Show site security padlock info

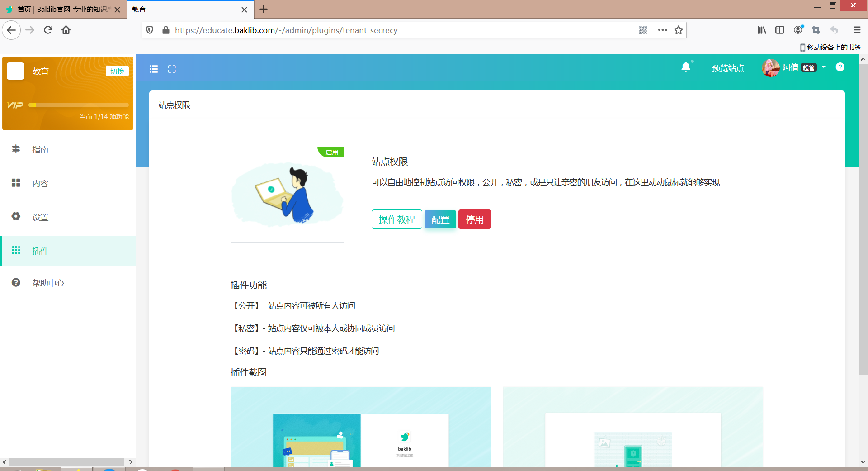tap(165, 30)
